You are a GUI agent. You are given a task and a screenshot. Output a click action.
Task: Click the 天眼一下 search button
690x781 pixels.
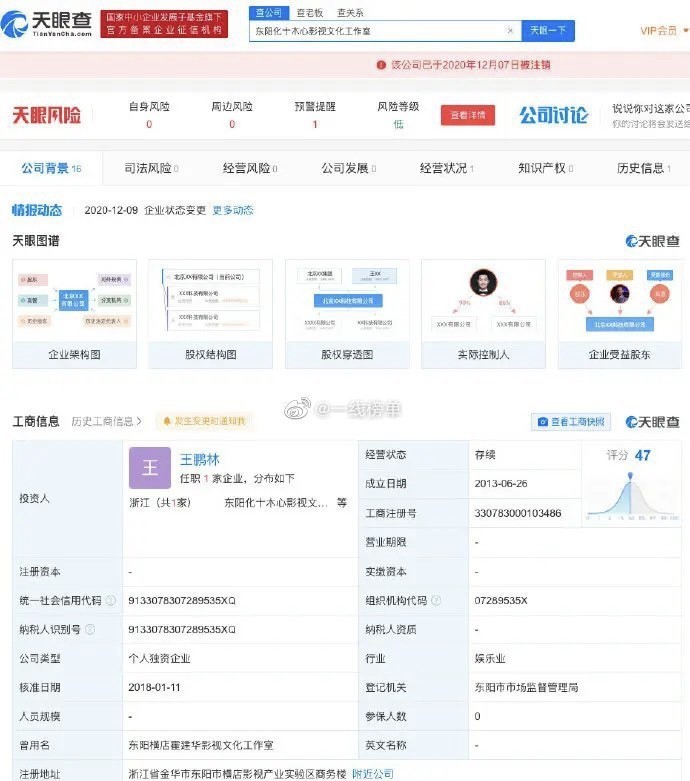pos(548,31)
